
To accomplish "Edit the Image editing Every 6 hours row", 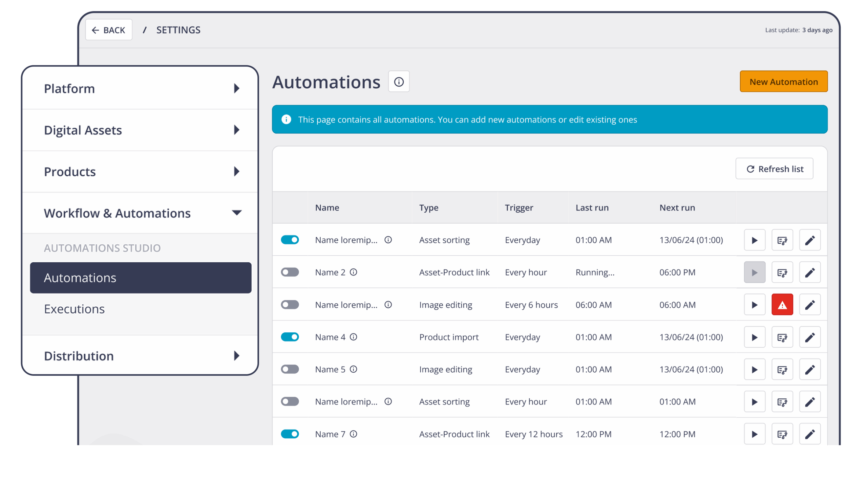I will 809,305.
